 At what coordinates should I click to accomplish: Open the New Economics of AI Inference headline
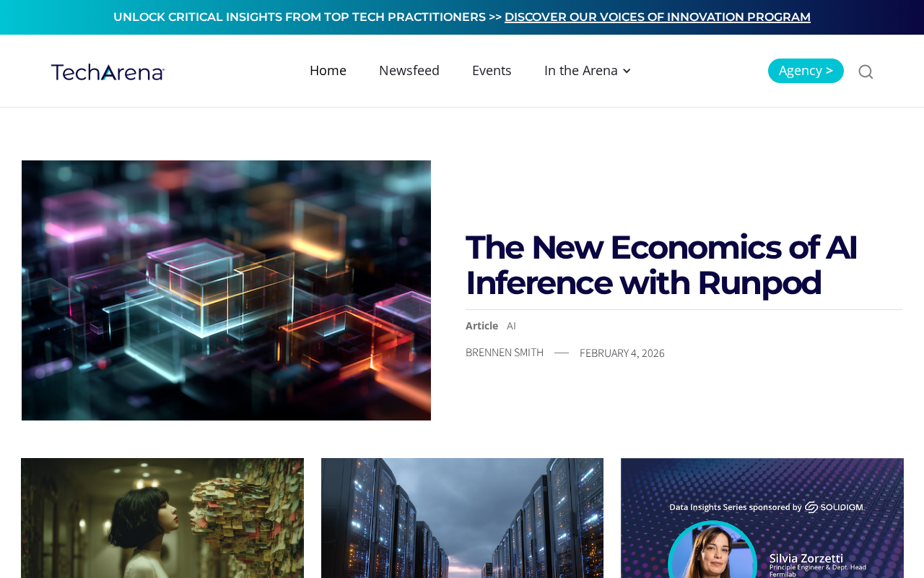click(661, 264)
